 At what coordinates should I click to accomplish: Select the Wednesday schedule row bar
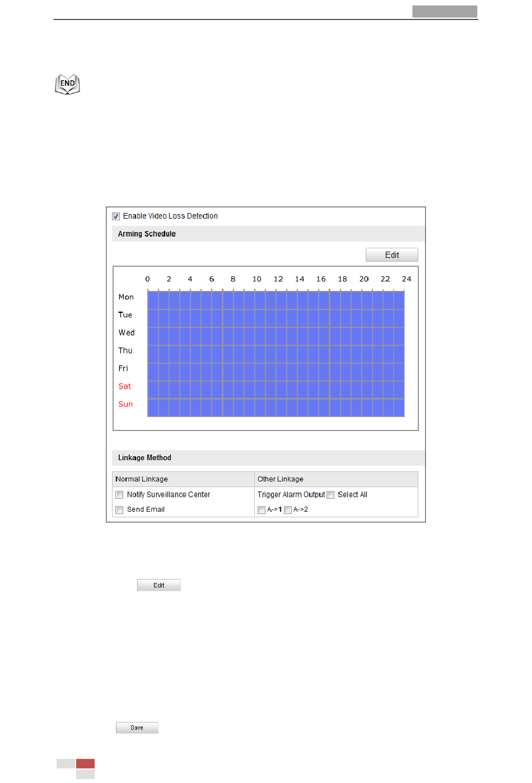click(x=276, y=336)
